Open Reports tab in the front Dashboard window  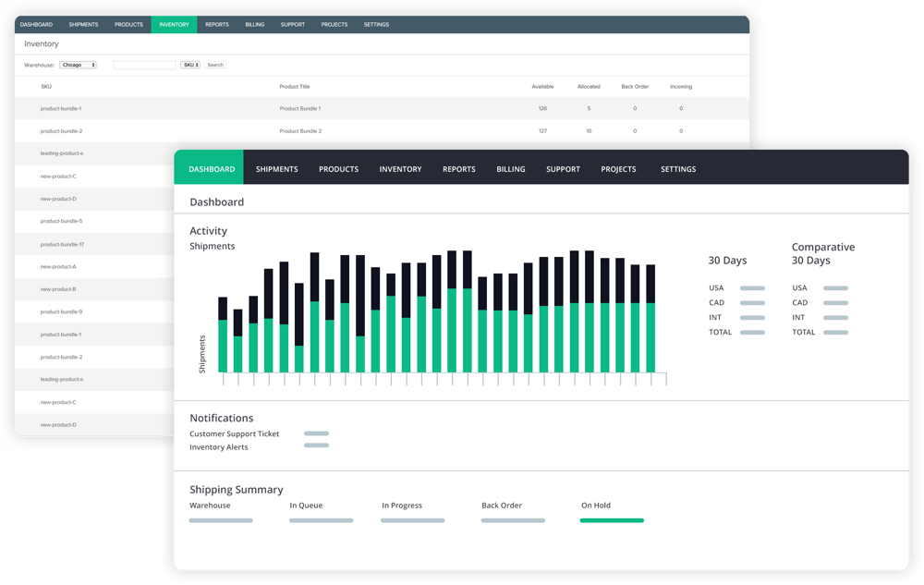[x=458, y=169]
